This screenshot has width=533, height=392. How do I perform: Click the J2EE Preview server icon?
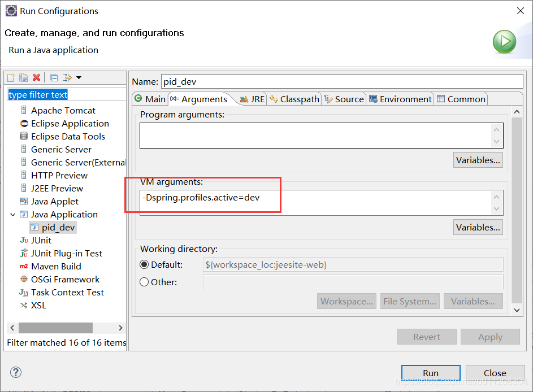click(23, 188)
